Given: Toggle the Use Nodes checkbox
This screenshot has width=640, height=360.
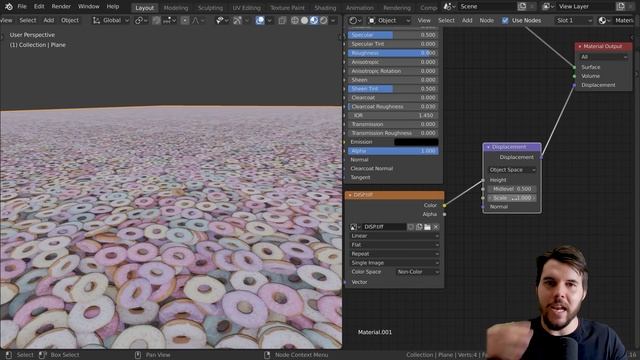Looking at the screenshot, I should [505, 20].
